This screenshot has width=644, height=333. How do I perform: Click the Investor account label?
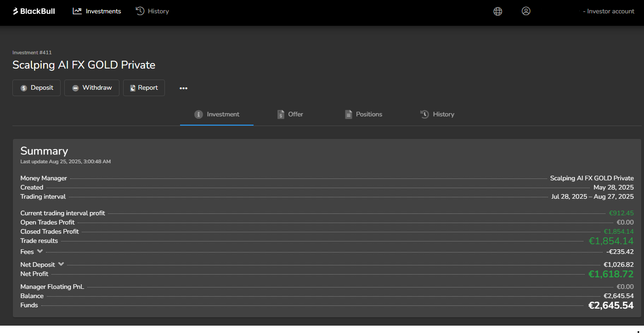pos(608,11)
